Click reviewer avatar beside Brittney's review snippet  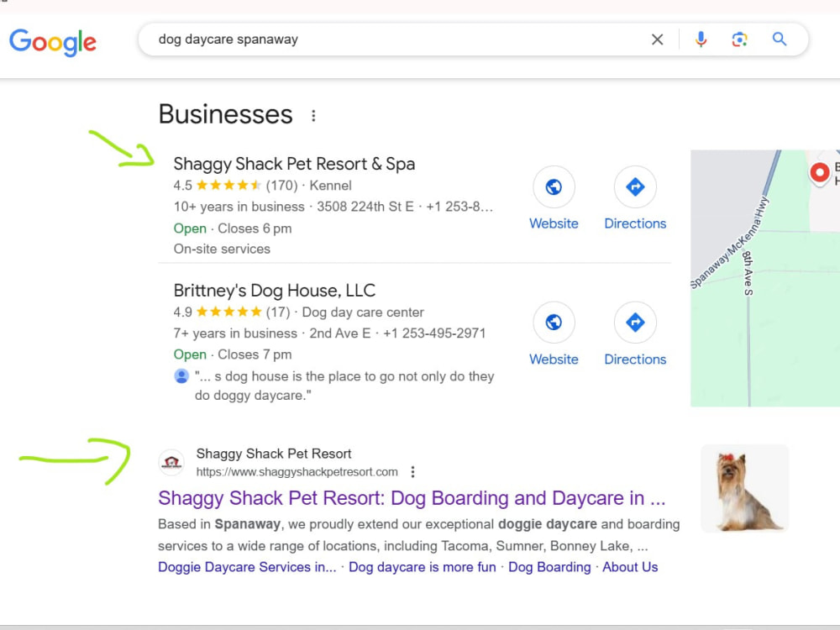[x=181, y=376]
